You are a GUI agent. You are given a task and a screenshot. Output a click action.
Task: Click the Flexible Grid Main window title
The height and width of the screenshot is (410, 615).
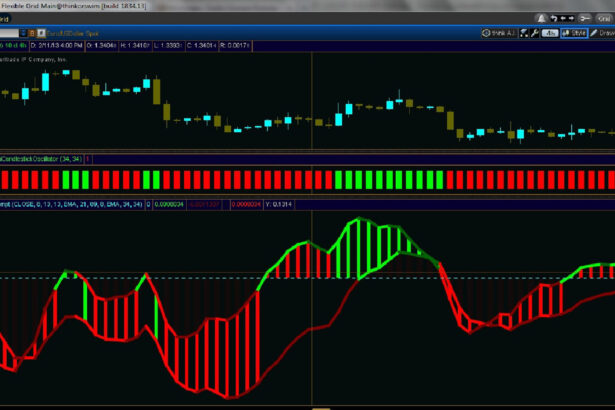click(x=73, y=6)
